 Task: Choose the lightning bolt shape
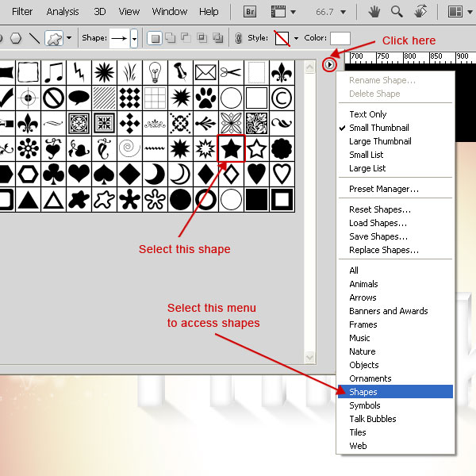click(x=79, y=72)
